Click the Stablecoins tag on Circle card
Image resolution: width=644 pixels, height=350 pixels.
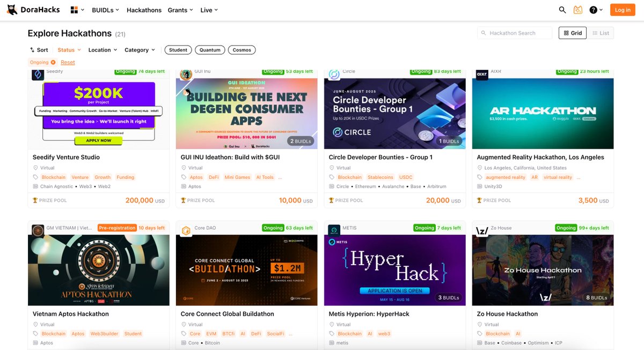click(x=380, y=177)
